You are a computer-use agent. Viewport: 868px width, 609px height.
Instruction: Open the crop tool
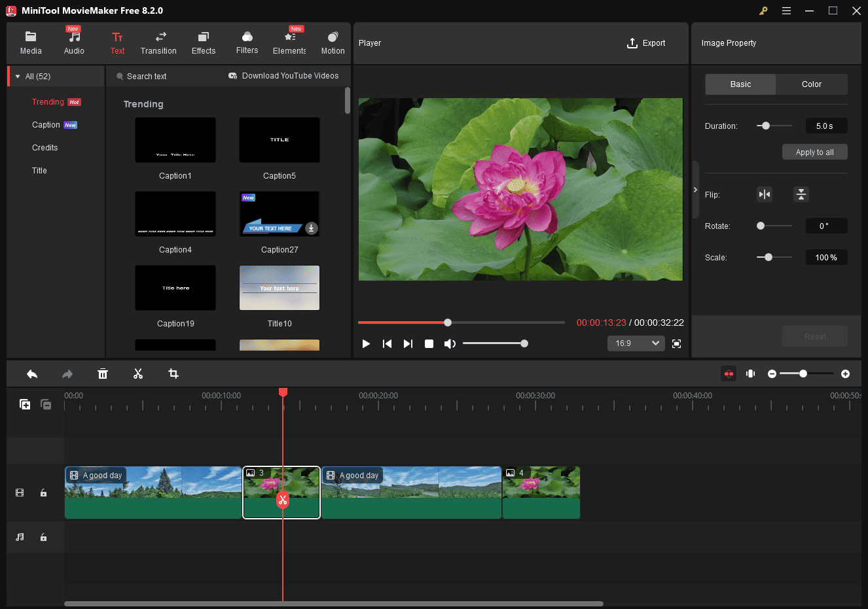coord(173,374)
